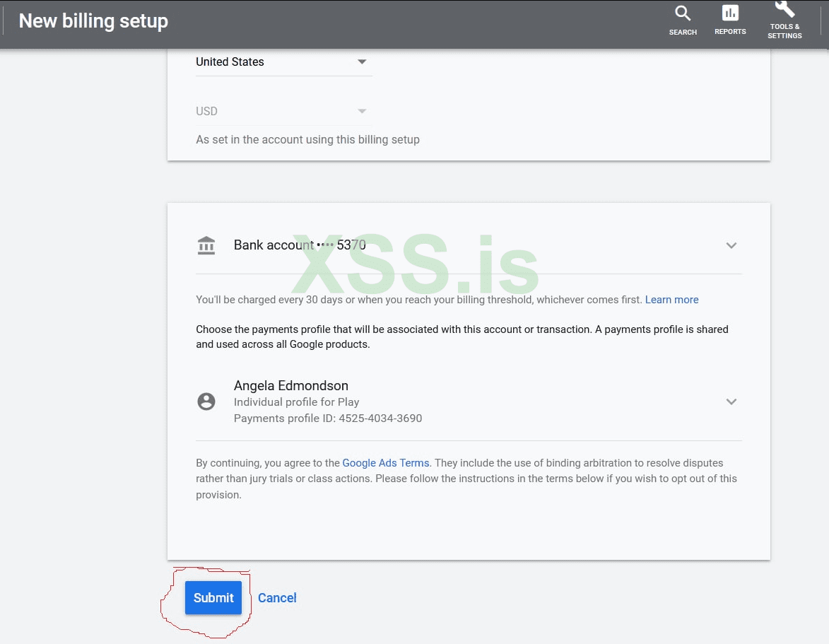Click the Search magnifier icon
The height and width of the screenshot is (644, 829).
pos(683,13)
